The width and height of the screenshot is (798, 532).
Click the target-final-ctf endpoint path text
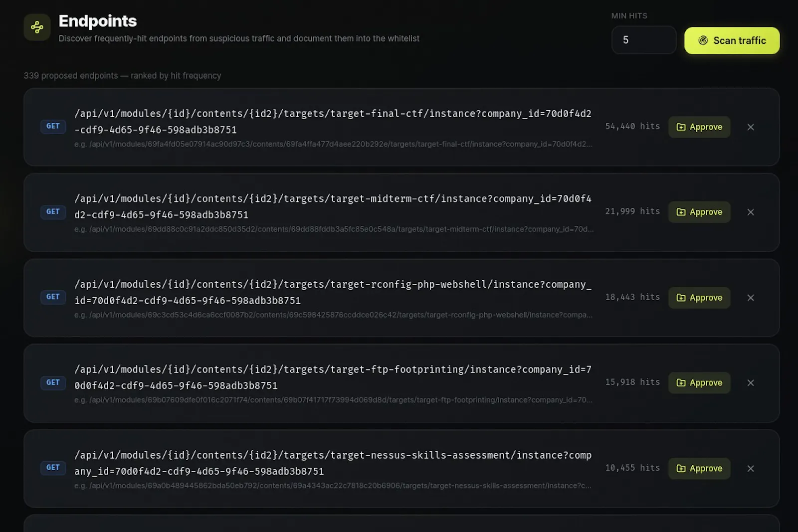tap(333, 122)
